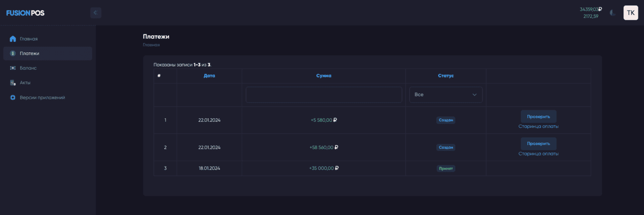Sort table by Сумма column header
The height and width of the screenshot is (215, 644).
tap(324, 76)
